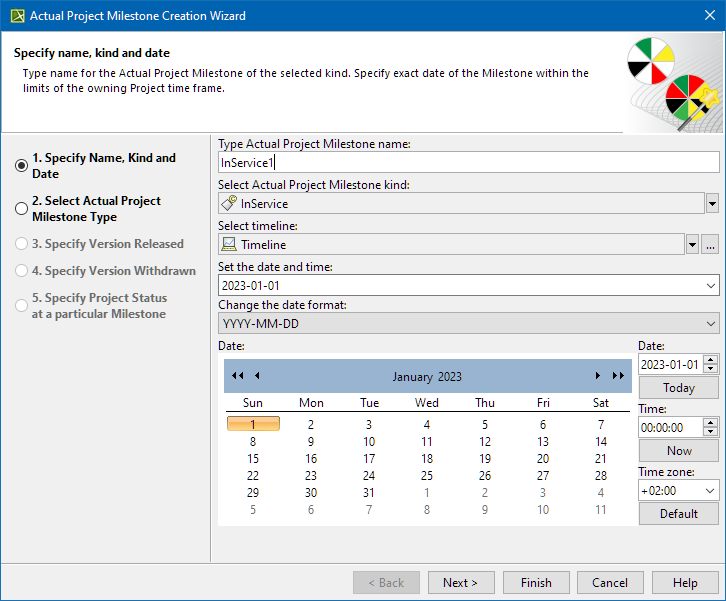The height and width of the screenshot is (601, 726).
Task: Expand the Select timeline dropdown arrow
Action: click(692, 245)
